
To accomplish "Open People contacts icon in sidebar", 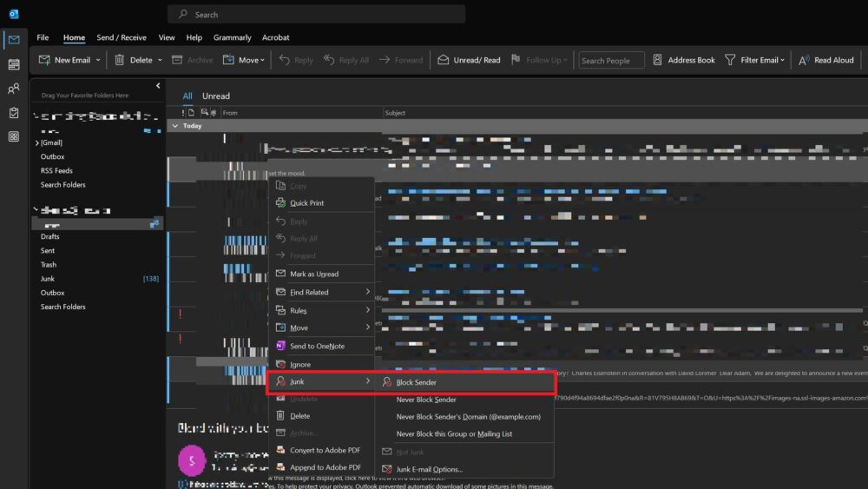I will [x=14, y=89].
